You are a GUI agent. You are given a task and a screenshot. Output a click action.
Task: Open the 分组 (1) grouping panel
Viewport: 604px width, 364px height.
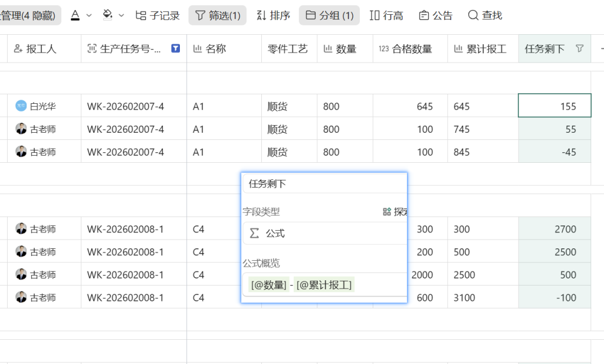pos(329,15)
